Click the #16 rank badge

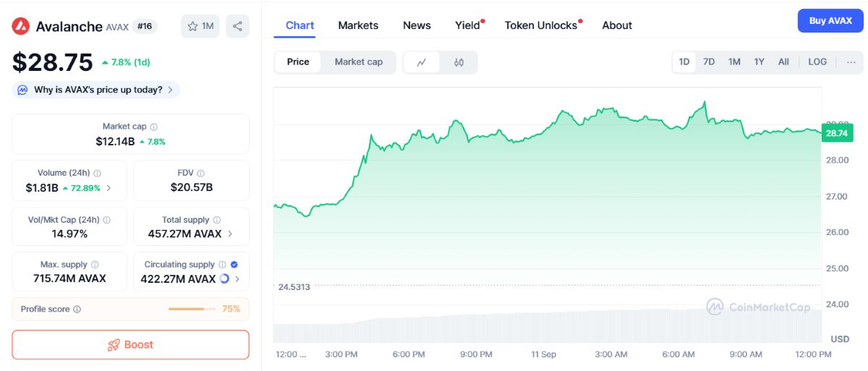tap(145, 26)
